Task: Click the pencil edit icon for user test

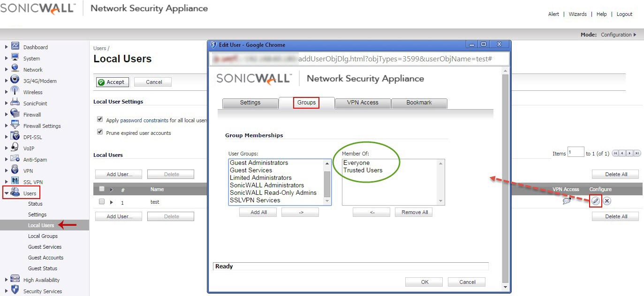Action: (x=596, y=201)
